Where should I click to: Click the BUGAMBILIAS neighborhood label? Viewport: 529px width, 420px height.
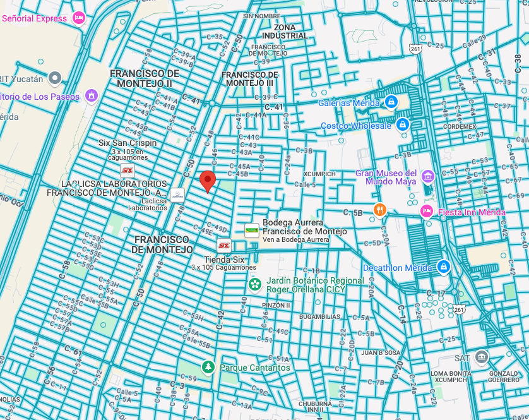coord(320,316)
